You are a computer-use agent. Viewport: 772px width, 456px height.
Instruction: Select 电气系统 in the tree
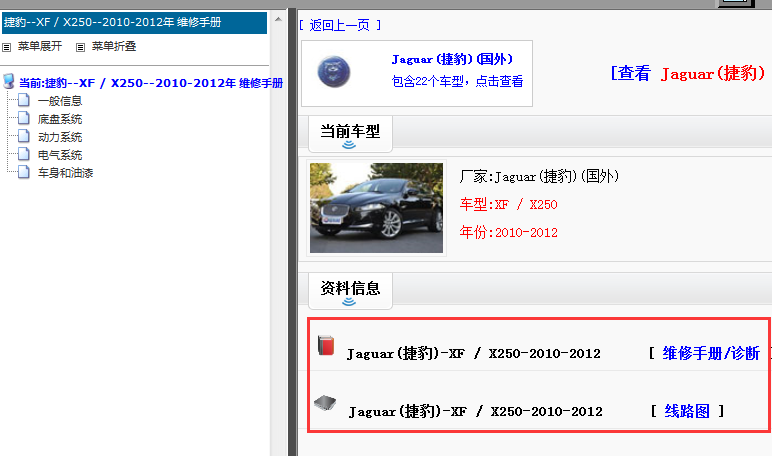point(60,155)
